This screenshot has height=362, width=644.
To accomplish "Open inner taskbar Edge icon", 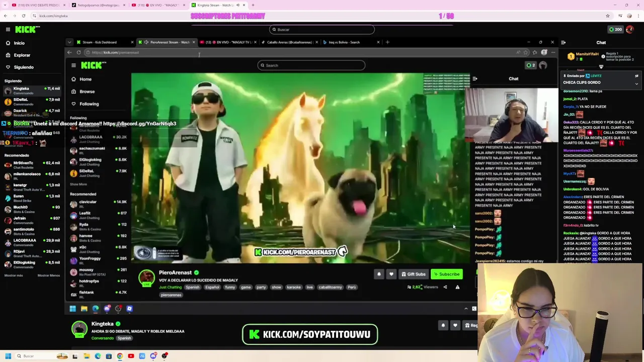I will click(x=96, y=309).
